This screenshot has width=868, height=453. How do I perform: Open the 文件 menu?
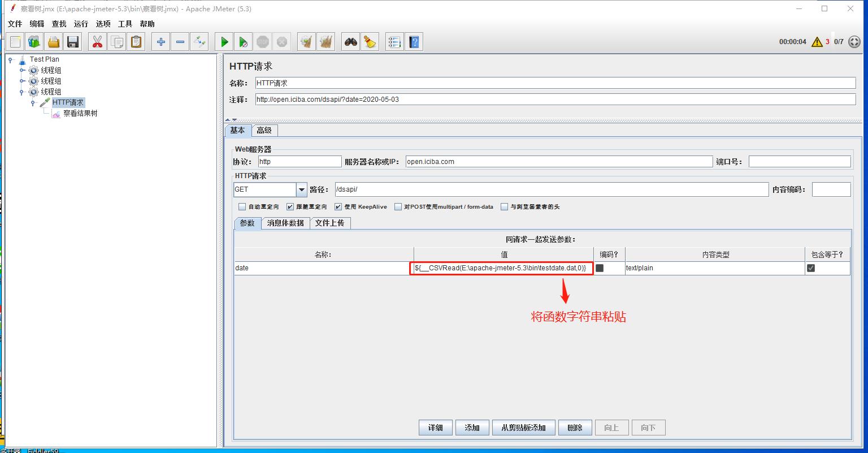(x=15, y=24)
